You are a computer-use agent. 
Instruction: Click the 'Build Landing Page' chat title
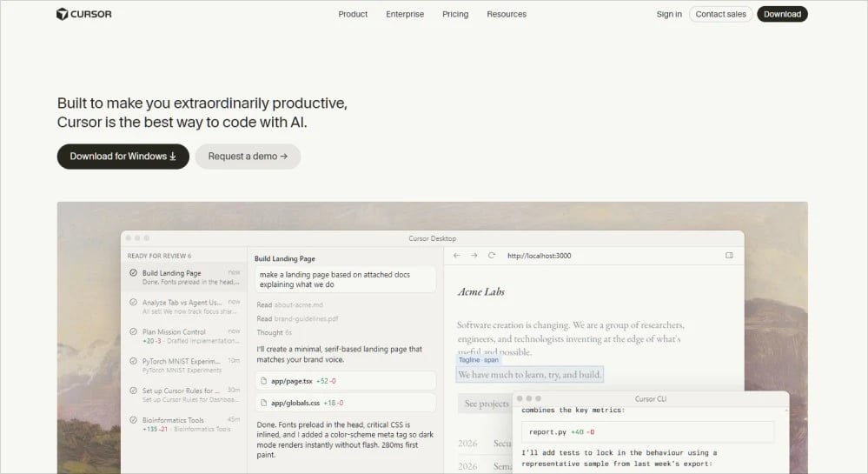[284, 259]
